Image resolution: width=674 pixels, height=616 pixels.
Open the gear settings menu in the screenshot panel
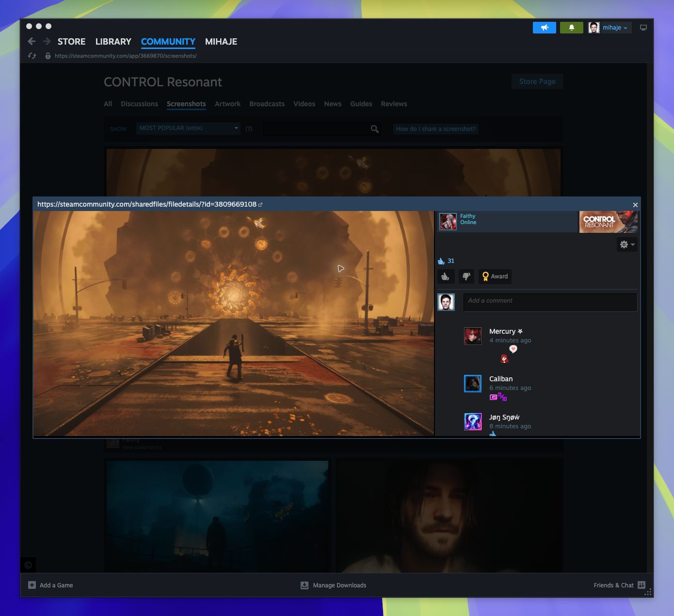click(627, 244)
